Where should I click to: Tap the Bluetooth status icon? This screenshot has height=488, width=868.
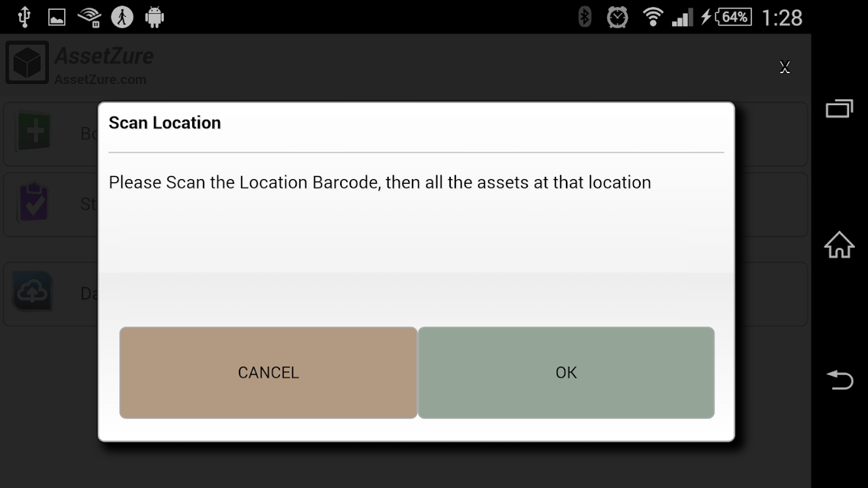click(584, 17)
